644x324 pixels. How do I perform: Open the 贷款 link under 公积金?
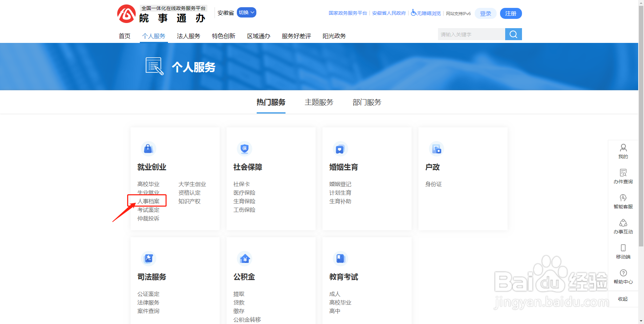tap(239, 302)
